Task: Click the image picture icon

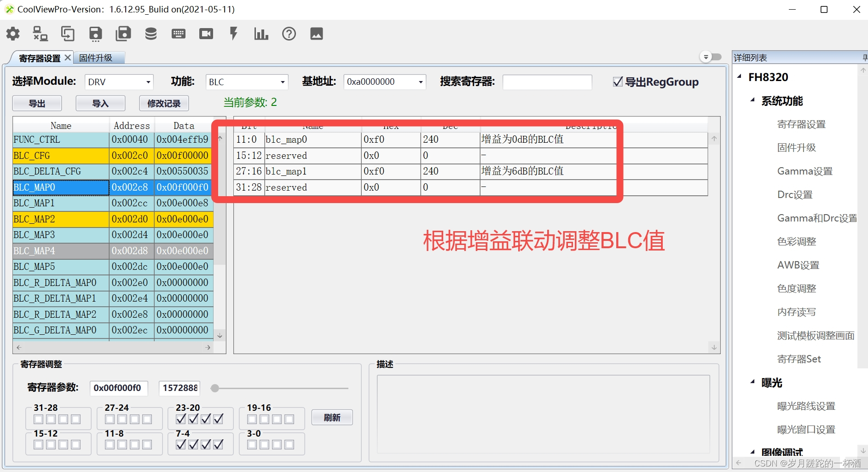Action: coord(317,34)
